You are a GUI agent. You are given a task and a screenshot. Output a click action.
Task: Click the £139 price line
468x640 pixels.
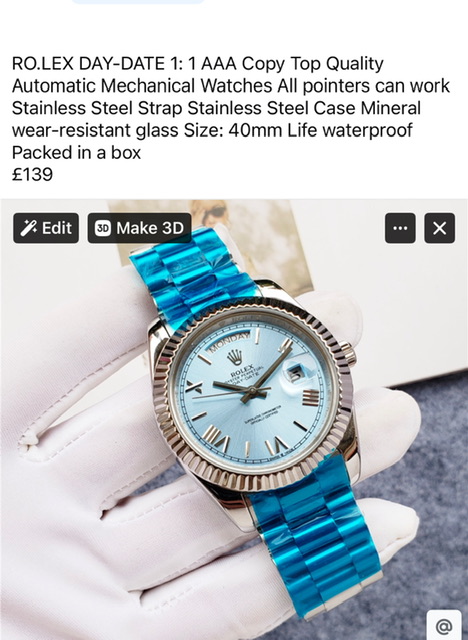point(32,175)
